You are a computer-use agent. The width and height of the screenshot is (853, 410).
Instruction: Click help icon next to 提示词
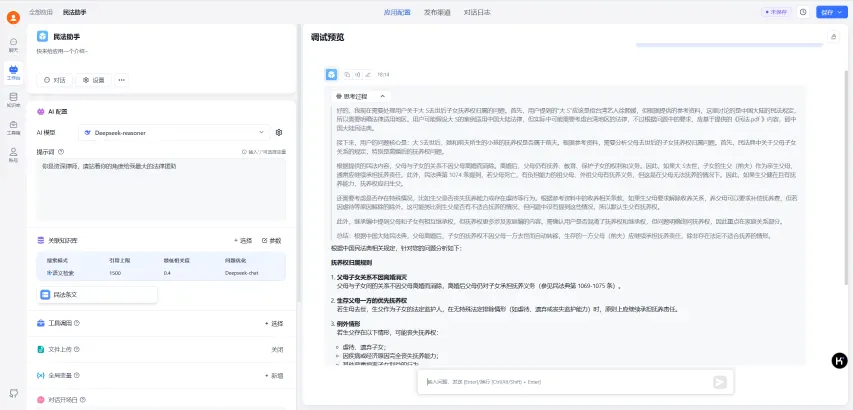(61, 152)
